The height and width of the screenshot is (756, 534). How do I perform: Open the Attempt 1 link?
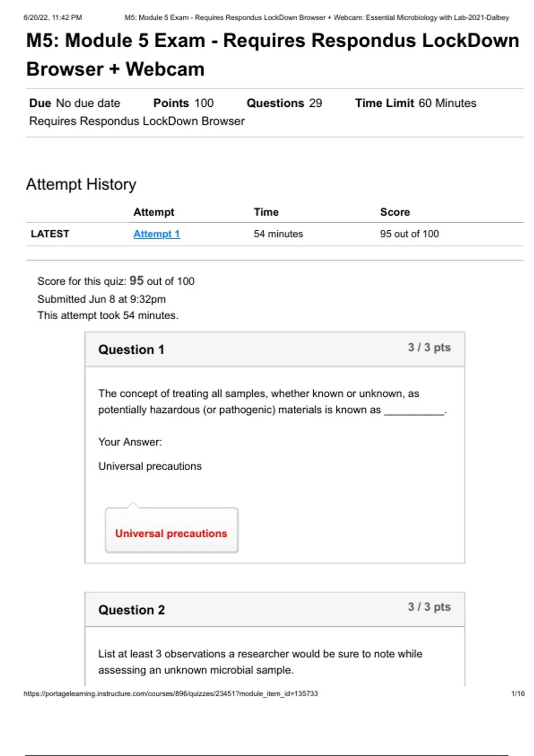pyautogui.click(x=157, y=234)
